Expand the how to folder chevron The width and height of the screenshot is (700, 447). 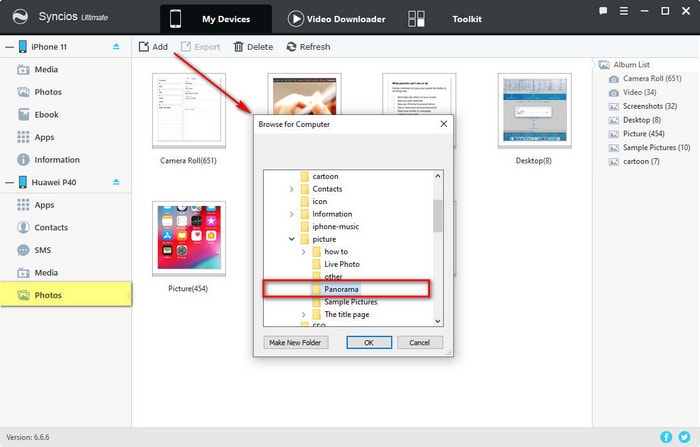[x=304, y=252]
